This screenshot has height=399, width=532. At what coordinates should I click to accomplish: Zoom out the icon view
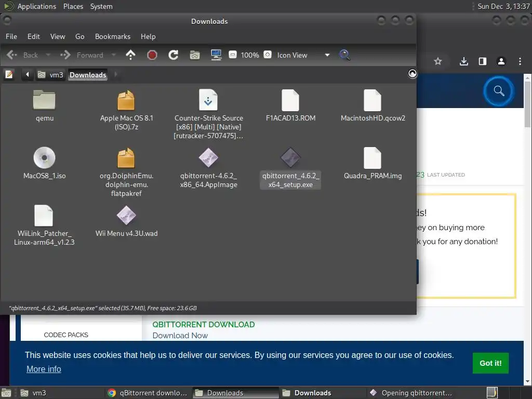coord(232,55)
